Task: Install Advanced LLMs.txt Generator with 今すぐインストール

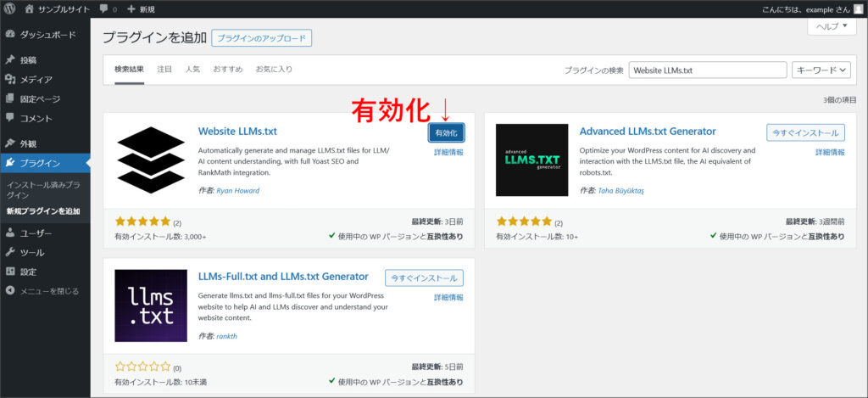Action: click(x=805, y=133)
